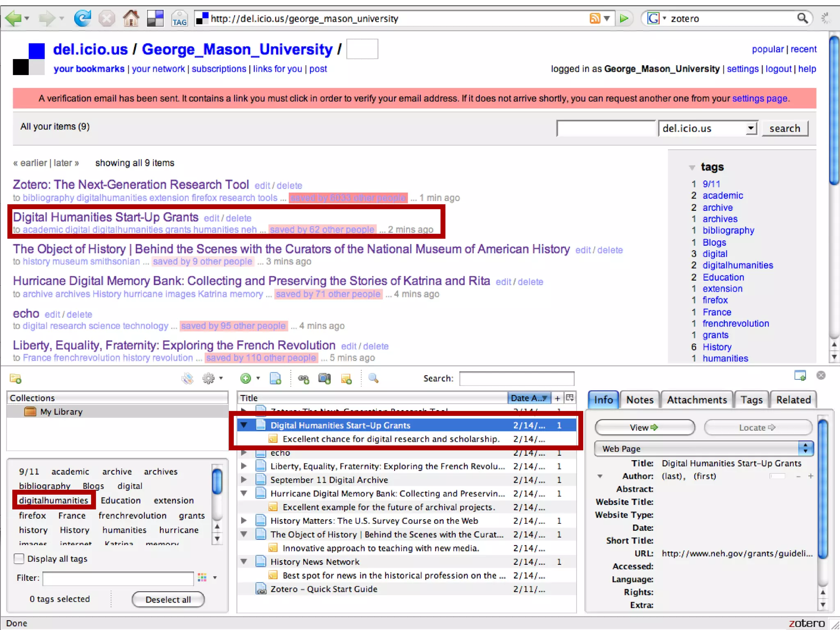Image resolution: width=840 pixels, height=630 pixels.
Task: Open the 'links for you' link
Action: tap(277, 69)
